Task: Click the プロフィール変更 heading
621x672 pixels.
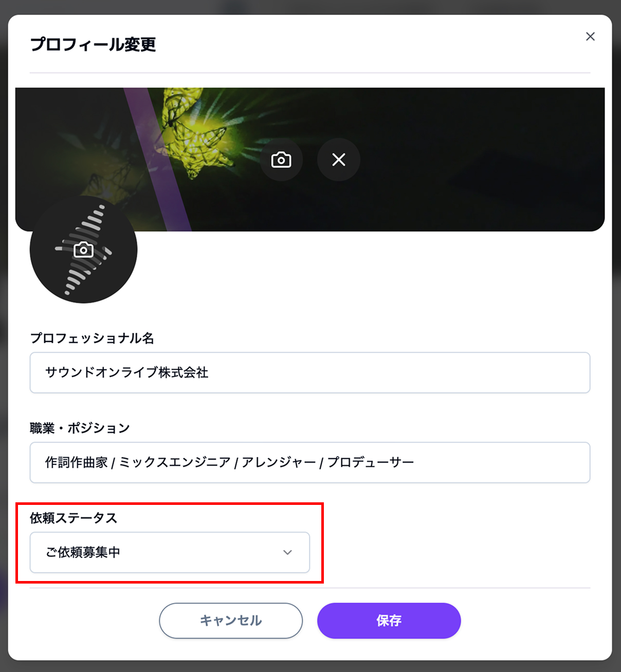Action: (93, 45)
